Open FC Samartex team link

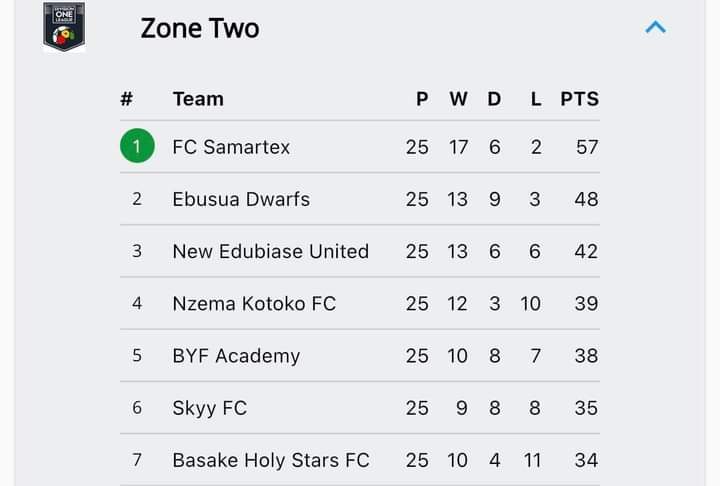coord(231,147)
